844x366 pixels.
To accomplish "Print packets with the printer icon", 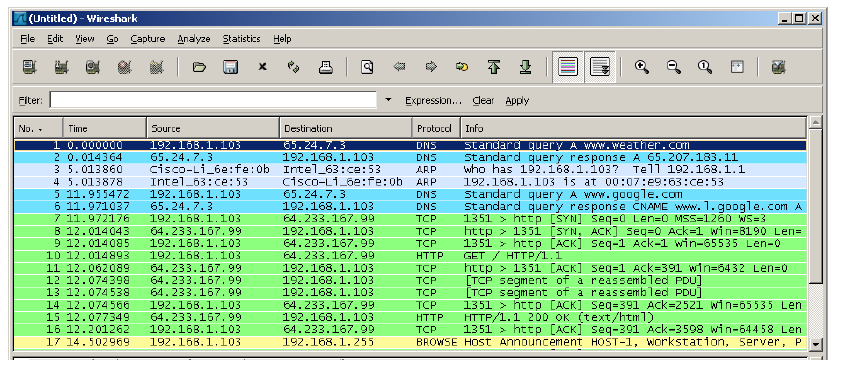I will (x=325, y=67).
